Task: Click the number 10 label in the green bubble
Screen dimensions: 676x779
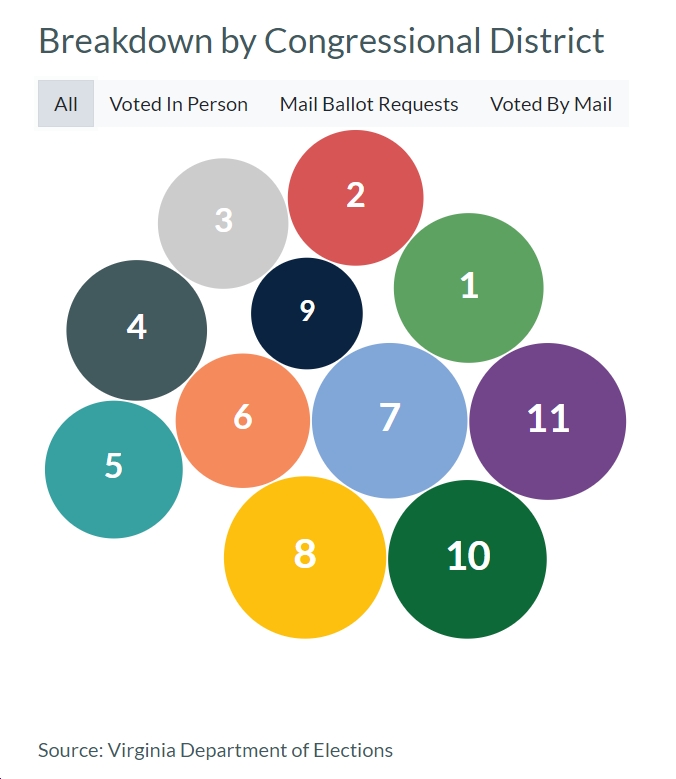Action: (x=468, y=555)
